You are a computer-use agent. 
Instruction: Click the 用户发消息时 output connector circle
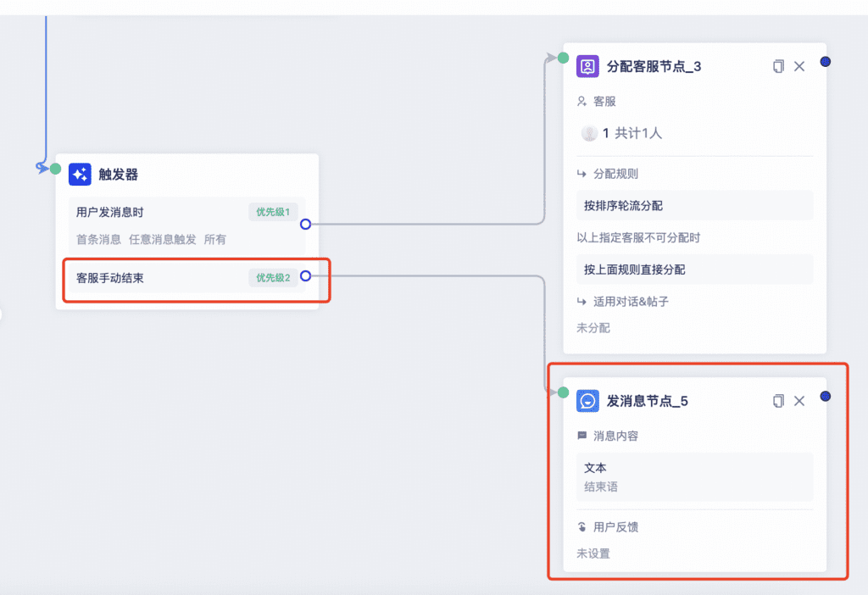(x=305, y=224)
